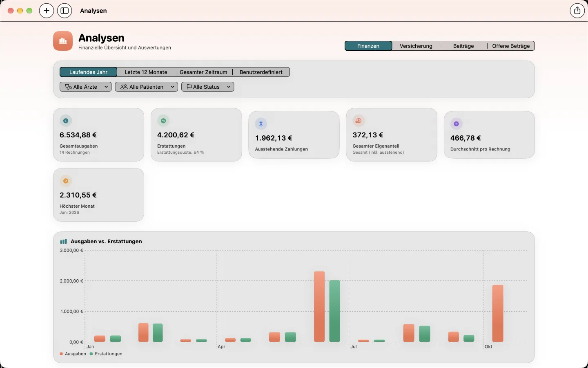Switch to Gesamter Zeitraum range
Image resolution: width=588 pixels, height=368 pixels.
pos(203,72)
